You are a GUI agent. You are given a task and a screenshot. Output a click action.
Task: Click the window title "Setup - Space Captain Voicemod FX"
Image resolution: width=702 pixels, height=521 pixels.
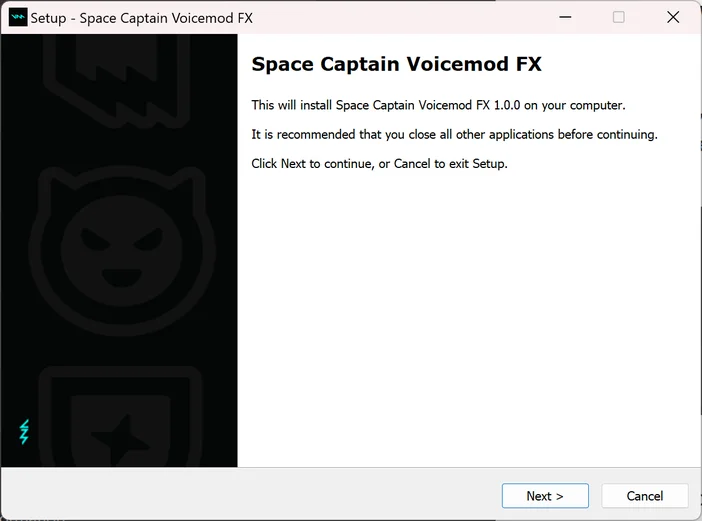141,18
